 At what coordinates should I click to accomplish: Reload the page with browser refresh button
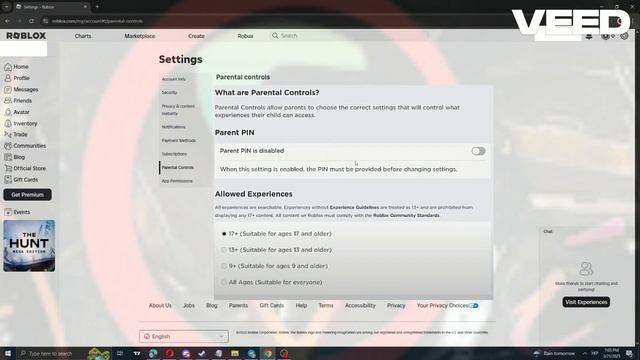31,21
